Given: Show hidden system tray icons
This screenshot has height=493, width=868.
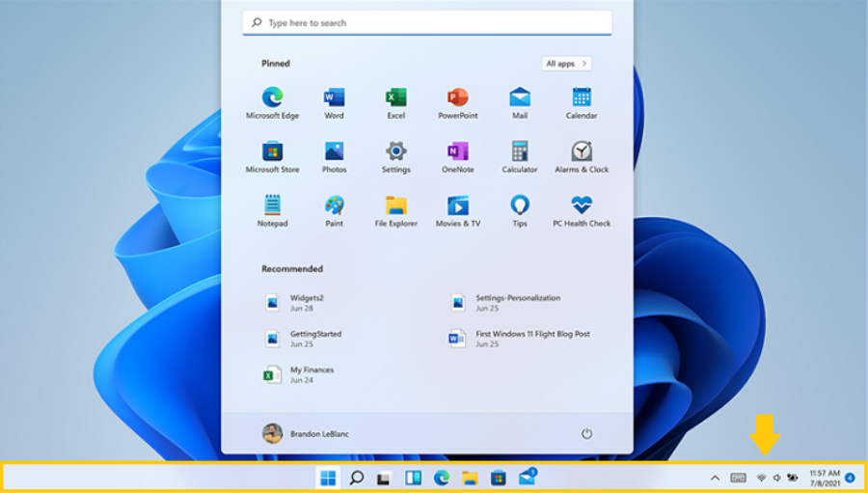Looking at the screenshot, I should (x=716, y=478).
